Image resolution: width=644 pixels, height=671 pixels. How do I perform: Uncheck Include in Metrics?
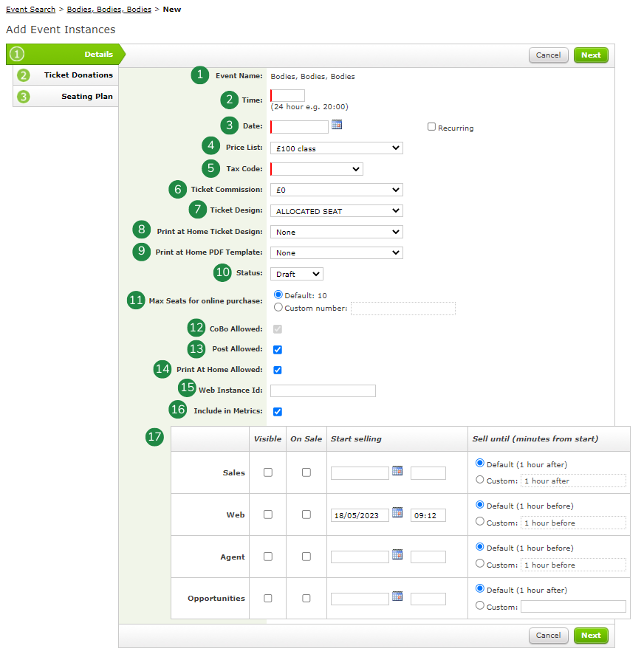(277, 411)
